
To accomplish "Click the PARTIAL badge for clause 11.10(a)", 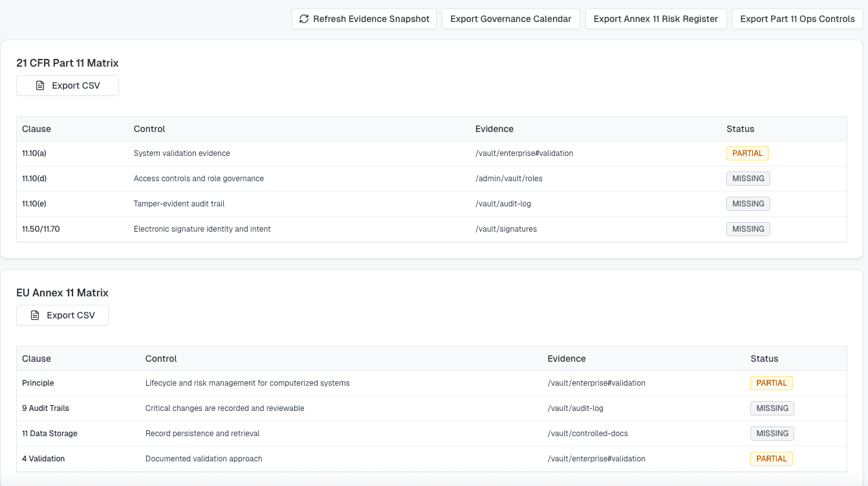I will click(x=748, y=153).
